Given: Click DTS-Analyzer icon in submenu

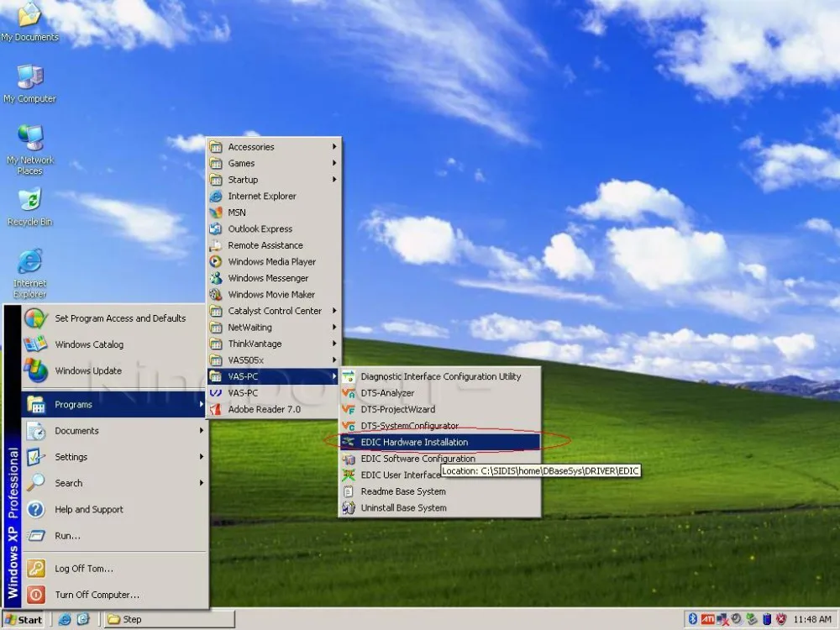Looking at the screenshot, I should click(349, 393).
